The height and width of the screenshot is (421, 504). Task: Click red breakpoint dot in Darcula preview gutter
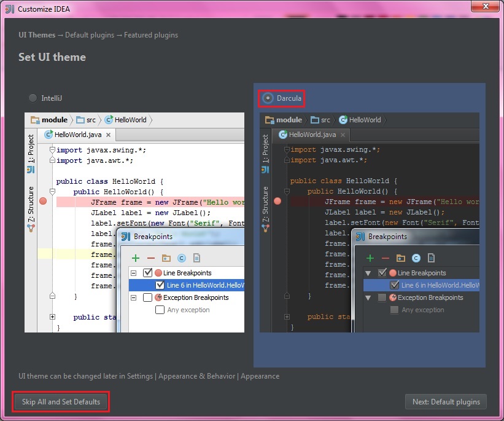tap(277, 201)
